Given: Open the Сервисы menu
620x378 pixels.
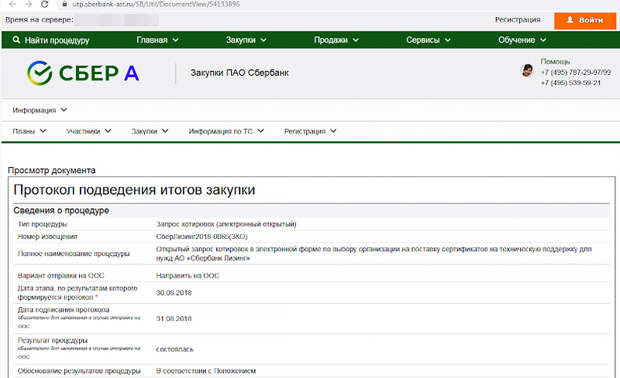Looking at the screenshot, I should (423, 40).
